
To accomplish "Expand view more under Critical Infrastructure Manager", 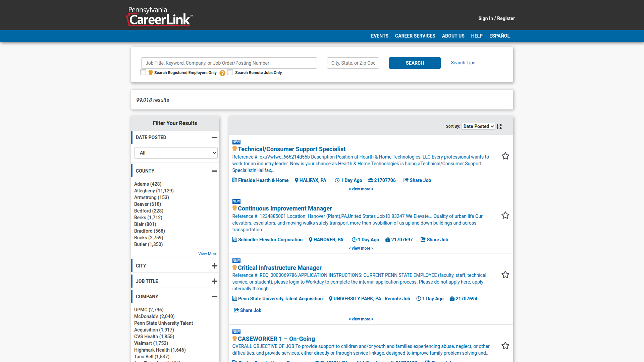I will click(x=361, y=319).
